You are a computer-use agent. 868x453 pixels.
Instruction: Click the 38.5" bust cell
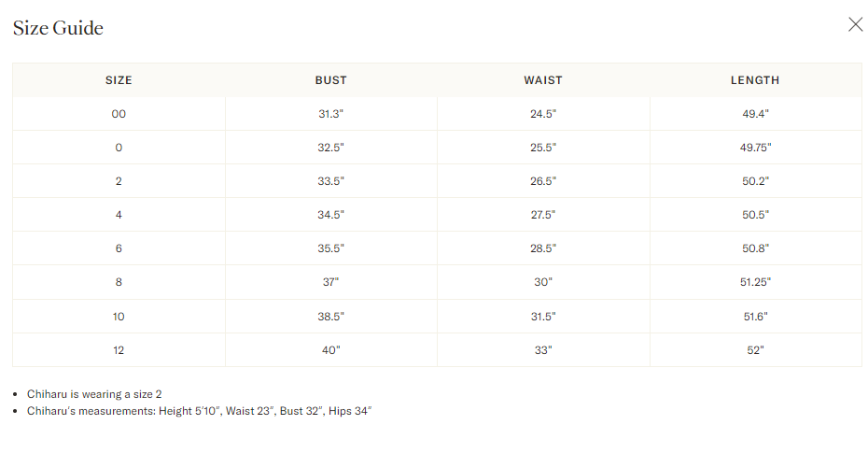coord(330,317)
